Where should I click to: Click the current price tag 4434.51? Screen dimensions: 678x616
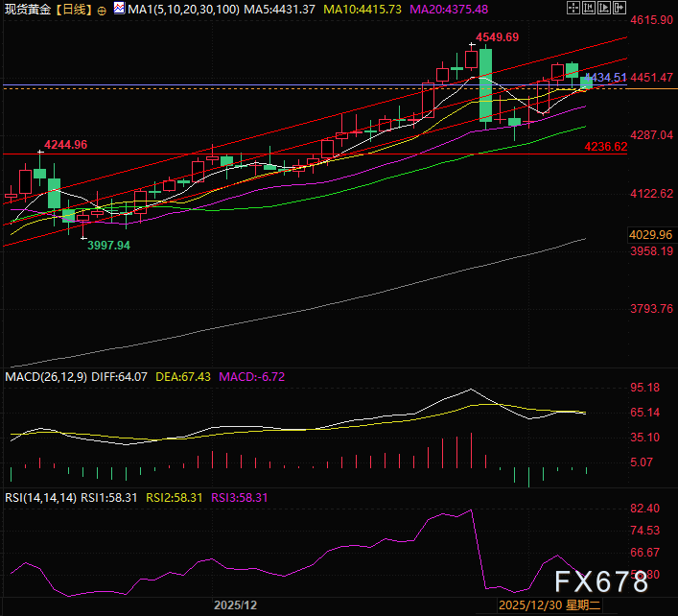pos(606,77)
